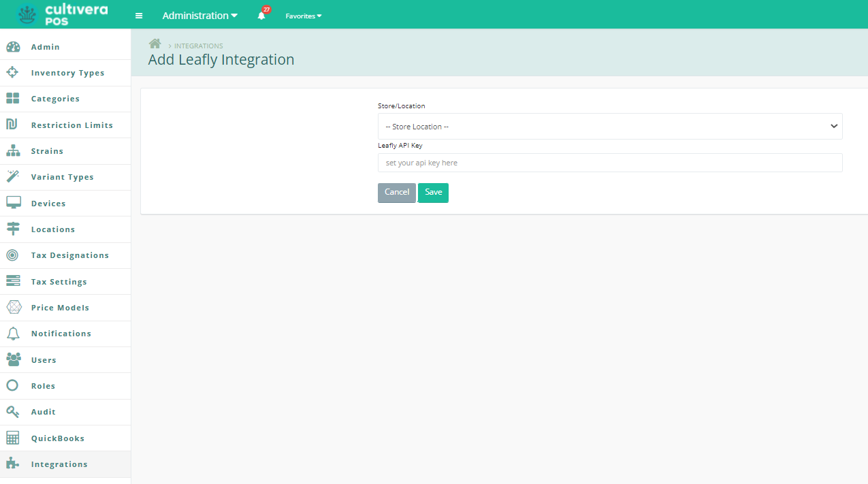
Task: Open Tax Settings in sidebar
Action: coord(65,282)
